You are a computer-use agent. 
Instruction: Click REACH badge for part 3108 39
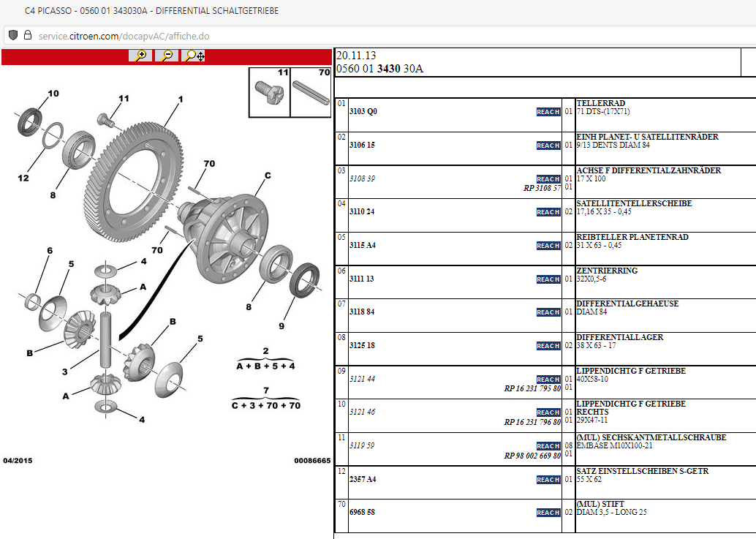pyautogui.click(x=548, y=179)
